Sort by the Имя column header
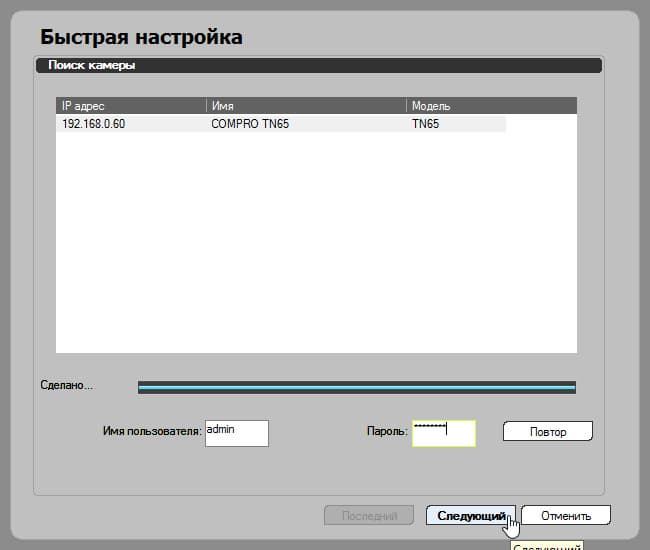The height and width of the screenshot is (550, 650). (x=306, y=106)
